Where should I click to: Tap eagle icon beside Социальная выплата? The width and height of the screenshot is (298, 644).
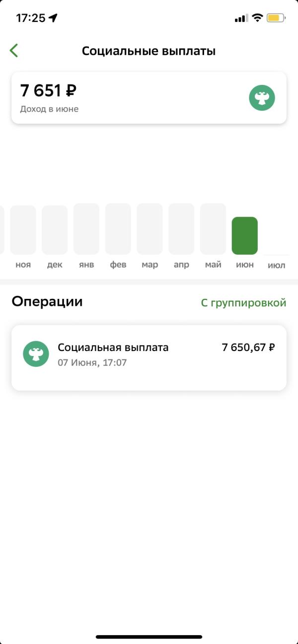[36, 354]
